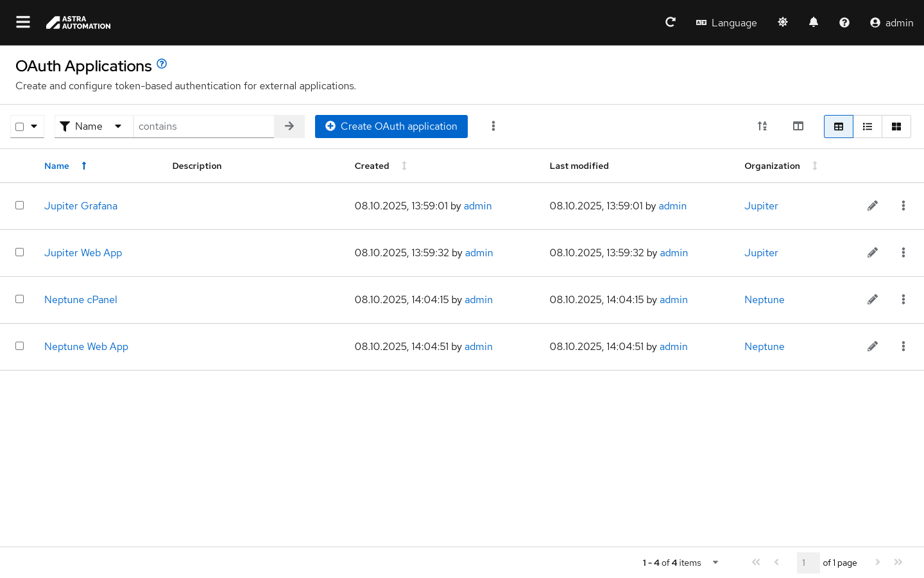Viewport: 924px width, 578px height.
Task: Select the Jupiter Web App checkbox
Action: [20, 252]
